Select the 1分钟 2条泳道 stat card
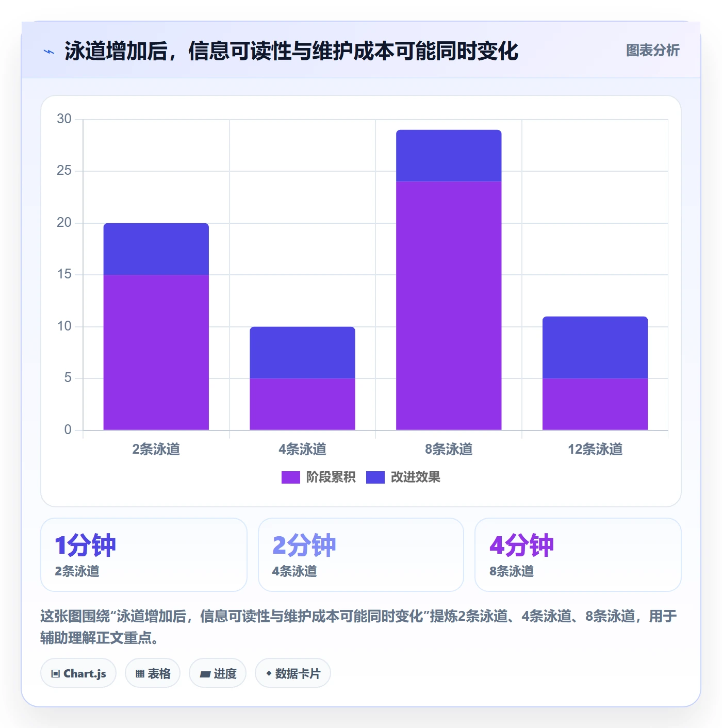 [144, 555]
